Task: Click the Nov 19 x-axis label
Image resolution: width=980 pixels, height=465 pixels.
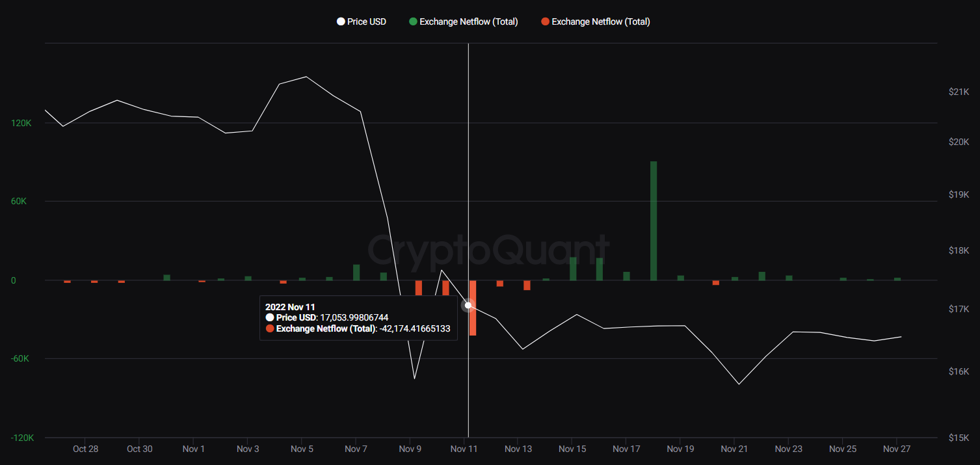Action: 681,449
